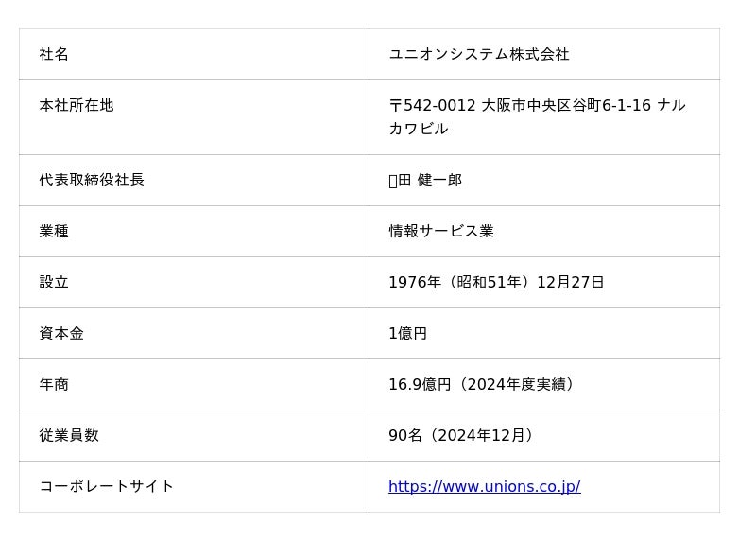Open the https://www.unions.co.jp/ link
Image resolution: width=756 pixels, height=541 pixels.
[484, 486]
